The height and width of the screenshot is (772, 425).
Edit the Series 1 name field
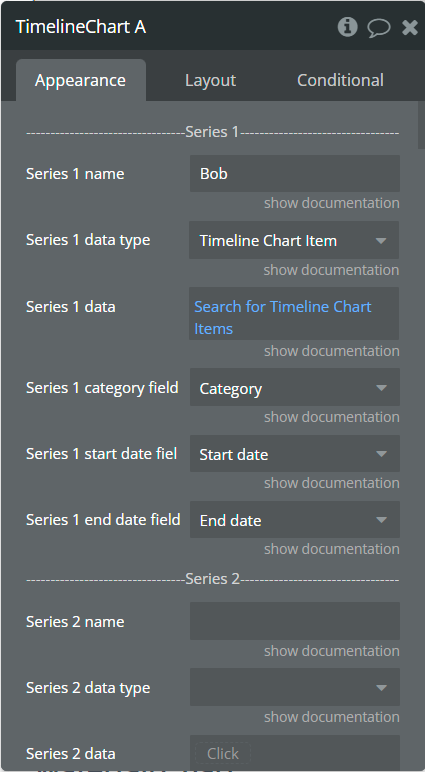(294, 173)
